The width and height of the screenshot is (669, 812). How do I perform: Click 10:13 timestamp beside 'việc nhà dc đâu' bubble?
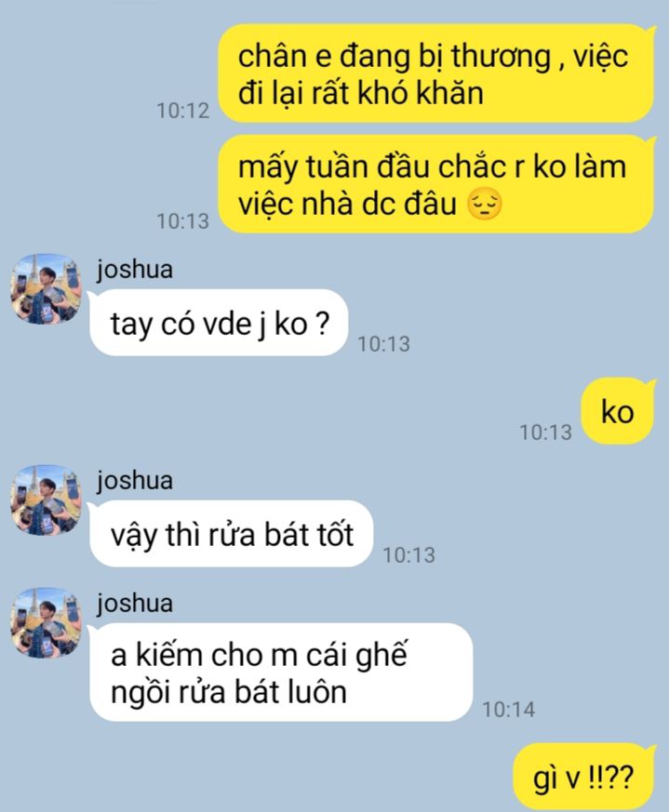(x=183, y=221)
